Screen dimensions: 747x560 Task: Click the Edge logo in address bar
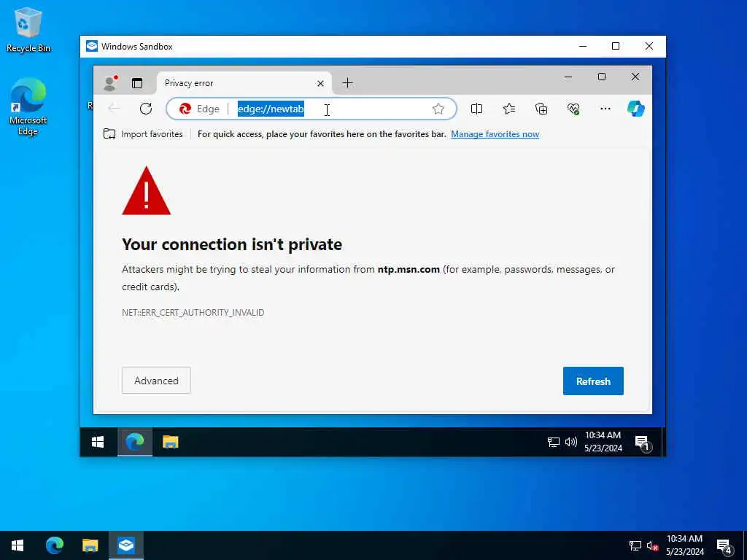click(185, 109)
